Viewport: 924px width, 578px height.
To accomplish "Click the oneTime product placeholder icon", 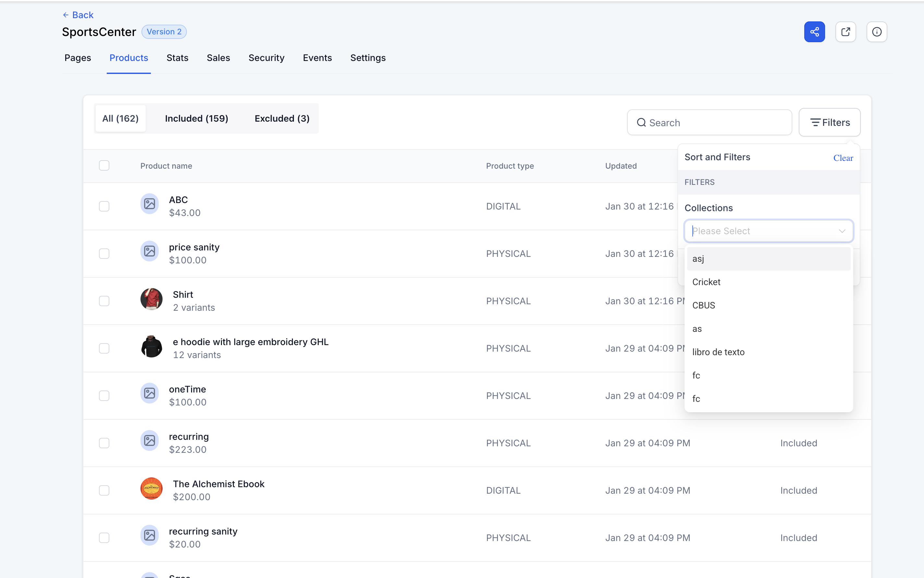I will point(150,393).
